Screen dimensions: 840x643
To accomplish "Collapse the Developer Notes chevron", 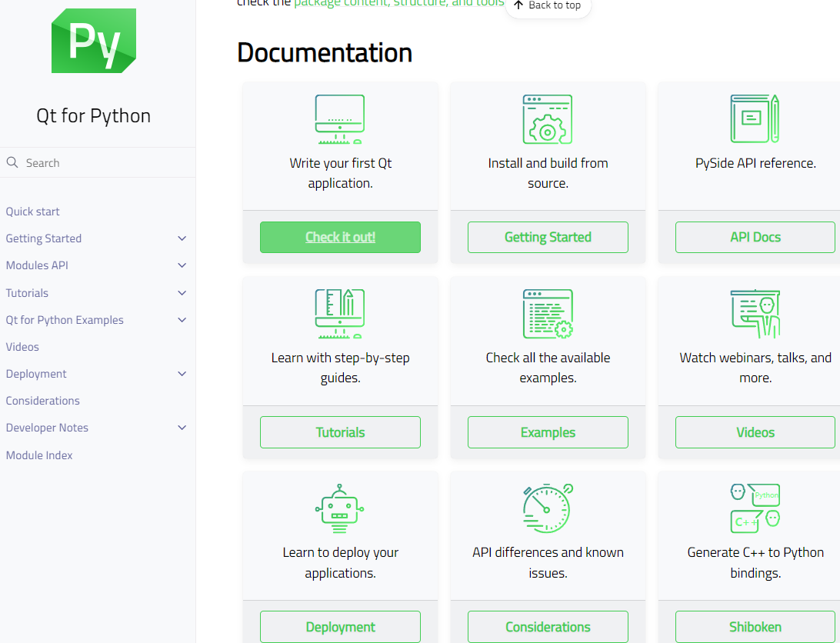I will click(182, 428).
